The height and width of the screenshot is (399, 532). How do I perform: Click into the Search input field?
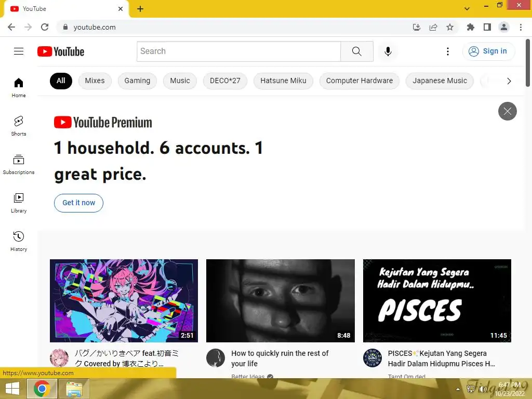click(x=238, y=51)
